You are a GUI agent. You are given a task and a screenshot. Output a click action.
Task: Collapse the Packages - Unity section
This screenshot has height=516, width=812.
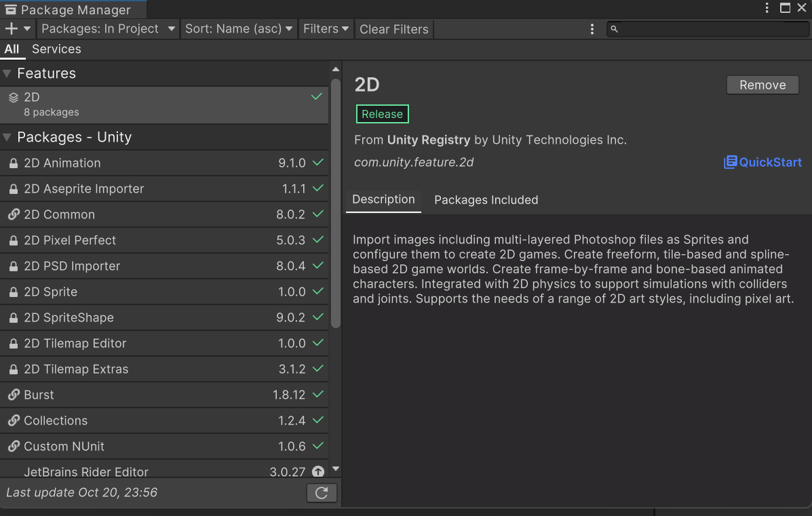(7, 137)
